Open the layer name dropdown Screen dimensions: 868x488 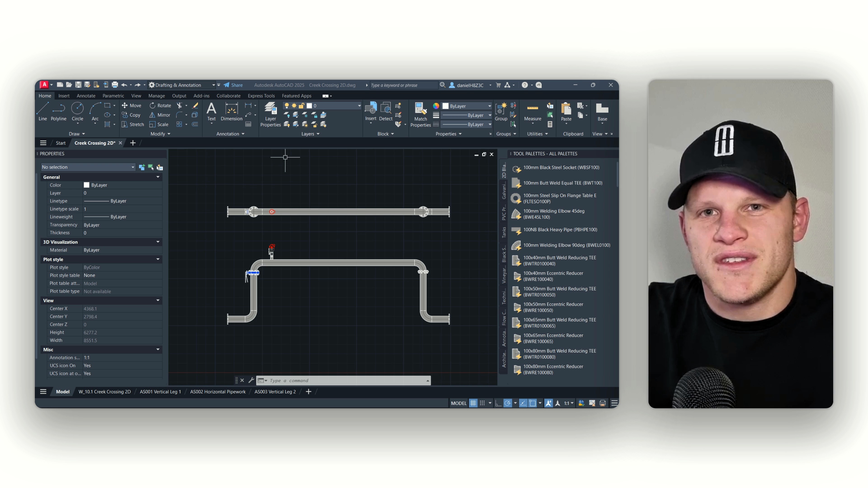click(359, 106)
